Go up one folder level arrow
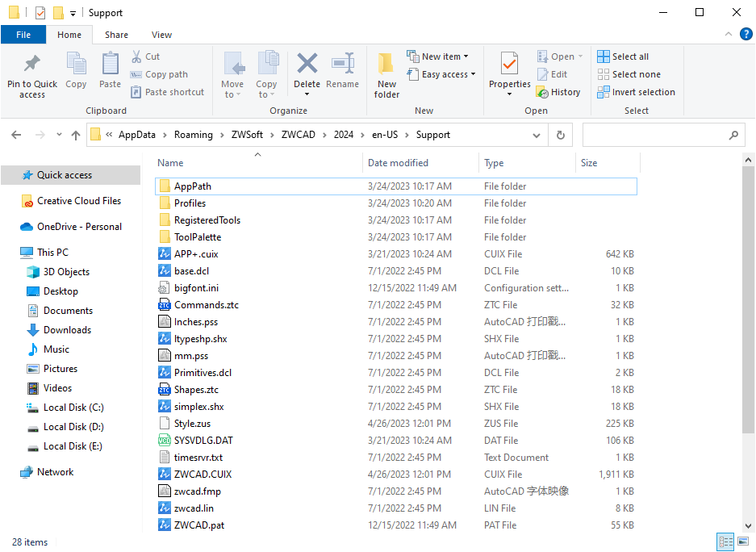The height and width of the screenshot is (552, 756). [76, 135]
